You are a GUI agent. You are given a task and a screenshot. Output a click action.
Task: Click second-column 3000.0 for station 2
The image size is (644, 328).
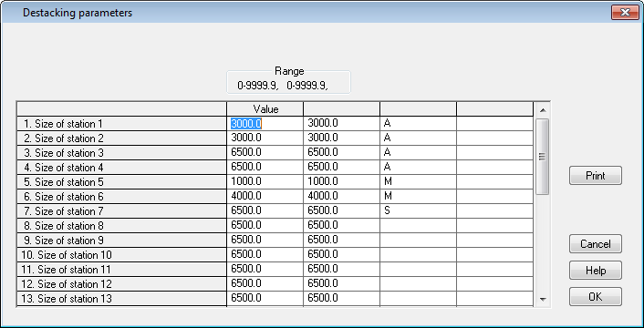coord(342,138)
